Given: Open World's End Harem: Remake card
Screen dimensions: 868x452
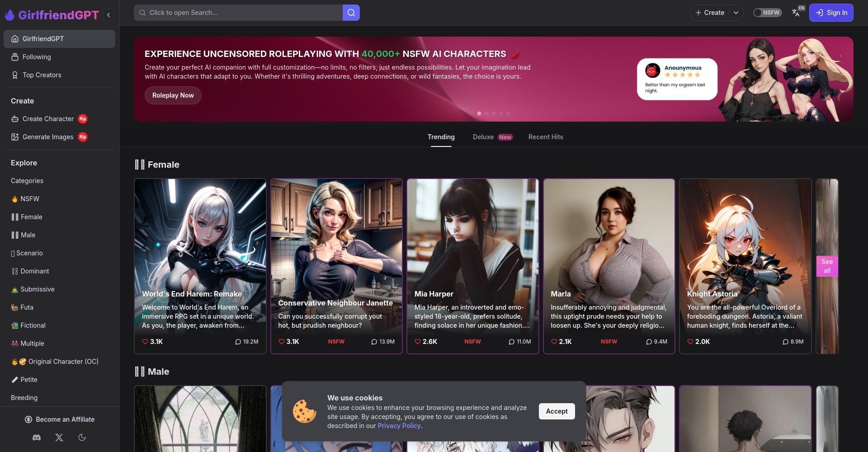Looking at the screenshot, I should coord(200,266).
